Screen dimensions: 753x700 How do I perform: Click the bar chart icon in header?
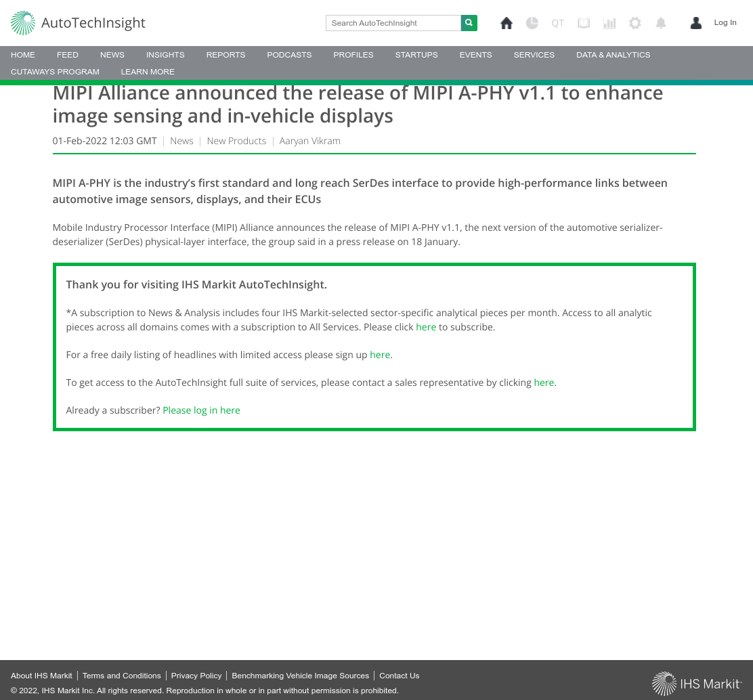609,23
